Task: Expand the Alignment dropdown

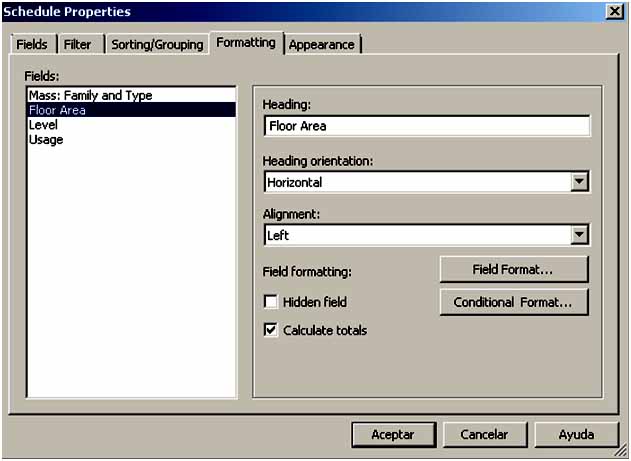Action: [x=578, y=235]
